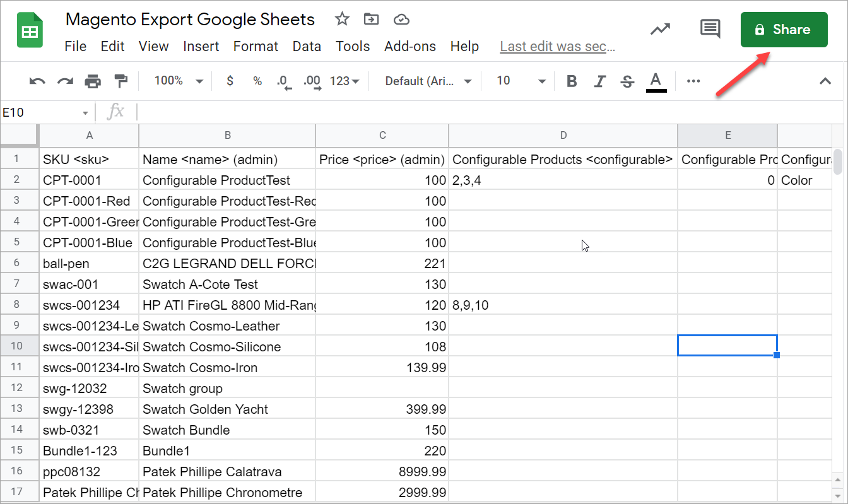This screenshot has height=504, width=848.
Task: Open the Data menu
Action: pos(307,46)
